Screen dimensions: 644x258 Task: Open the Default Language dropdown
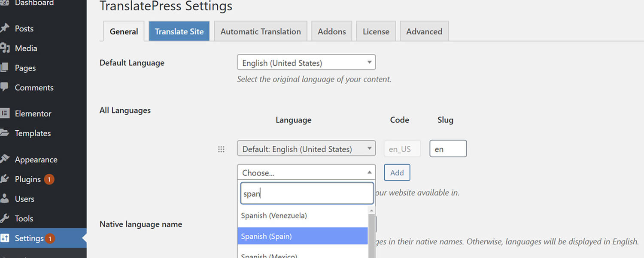tap(306, 62)
